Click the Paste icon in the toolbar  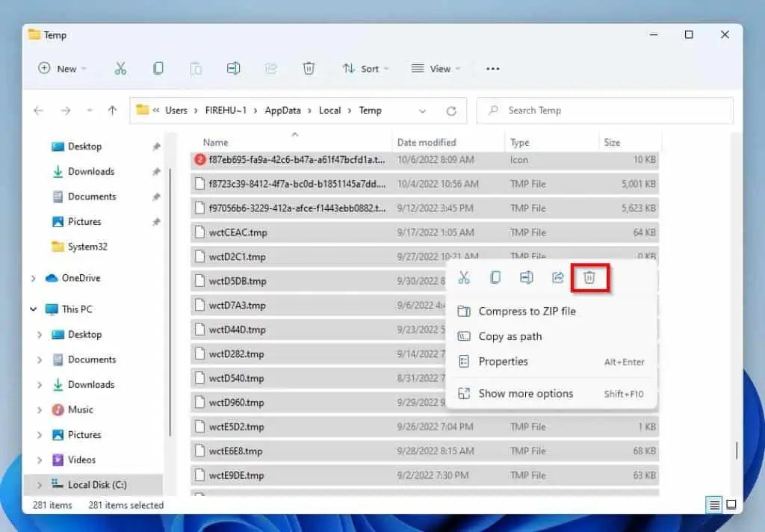[x=196, y=68]
